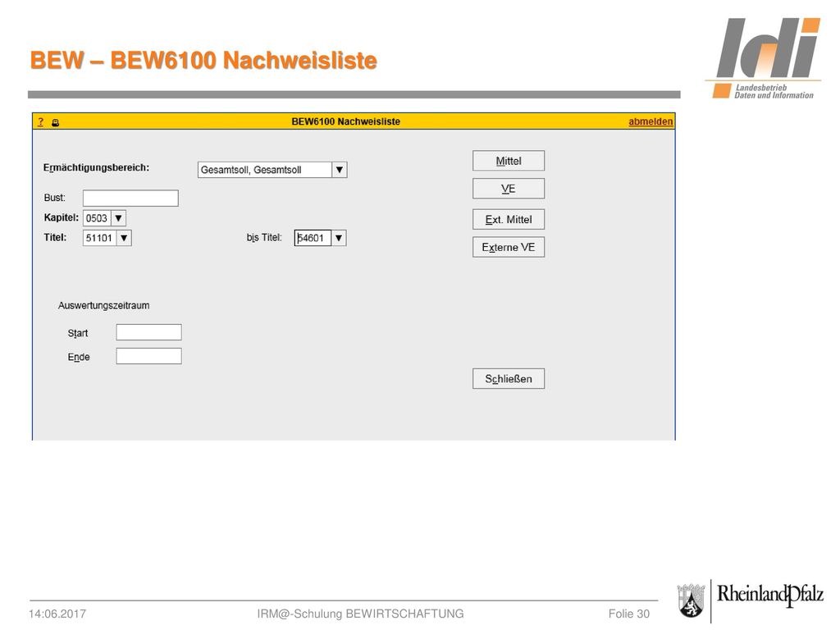Click the Schließen button

tap(509, 379)
